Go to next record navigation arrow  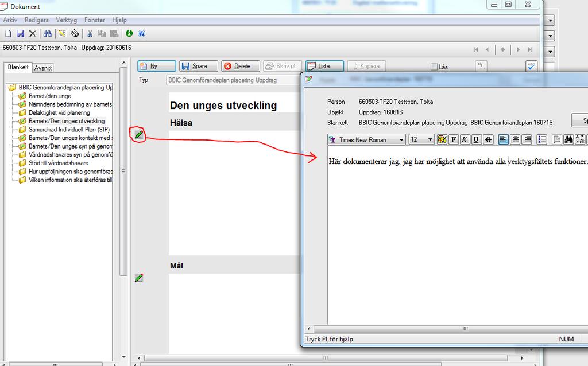pyautogui.click(x=519, y=49)
